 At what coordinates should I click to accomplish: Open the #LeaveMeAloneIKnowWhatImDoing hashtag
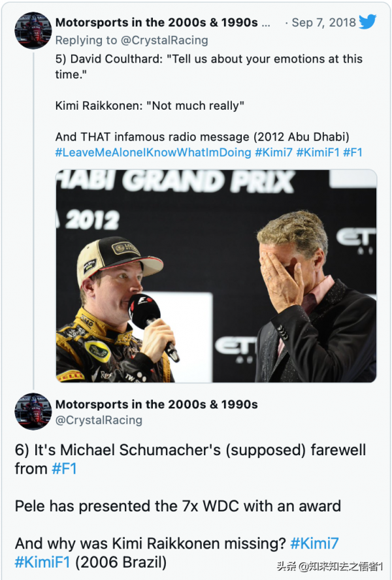tap(153, 152)
